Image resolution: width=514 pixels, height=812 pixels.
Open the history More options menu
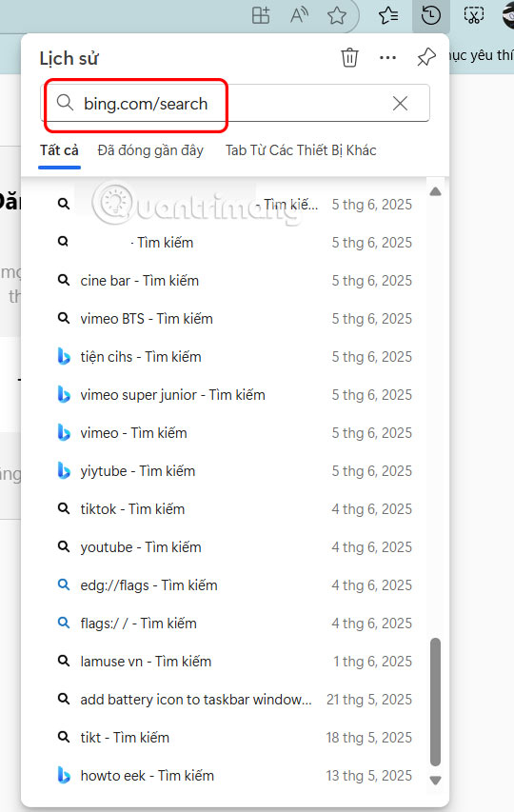point(387,57)
